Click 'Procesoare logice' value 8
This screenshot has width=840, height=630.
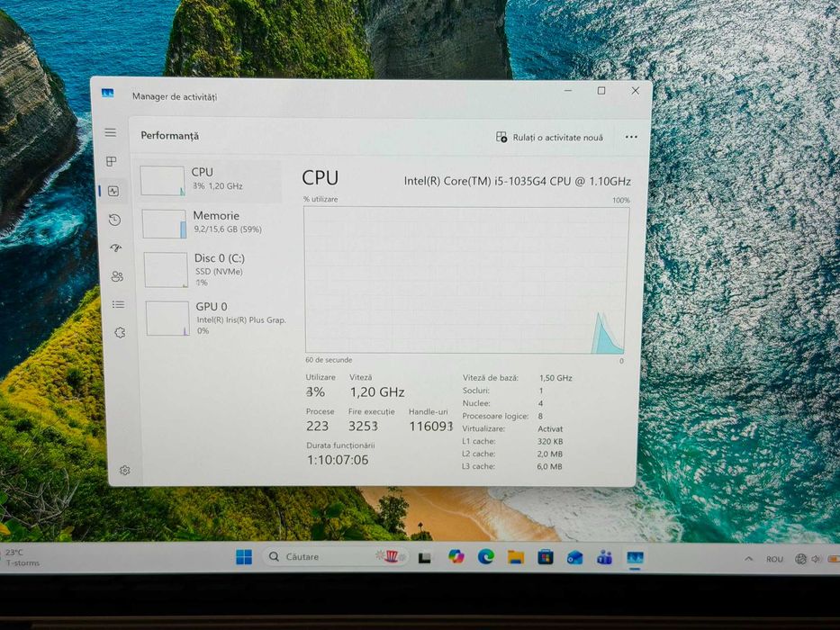tap(540, 416)
